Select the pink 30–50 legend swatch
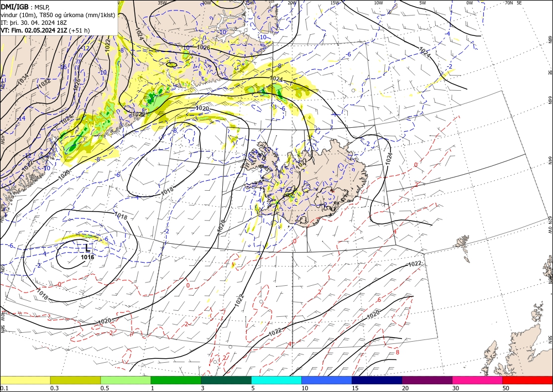The width and height of the screenshot is (553, 392). click(478, 380)
